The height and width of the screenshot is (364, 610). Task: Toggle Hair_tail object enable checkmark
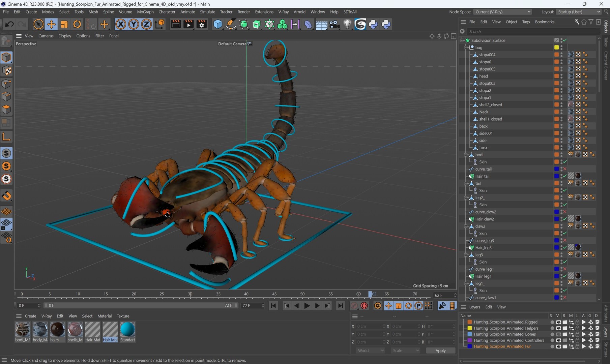click(565, 176)
